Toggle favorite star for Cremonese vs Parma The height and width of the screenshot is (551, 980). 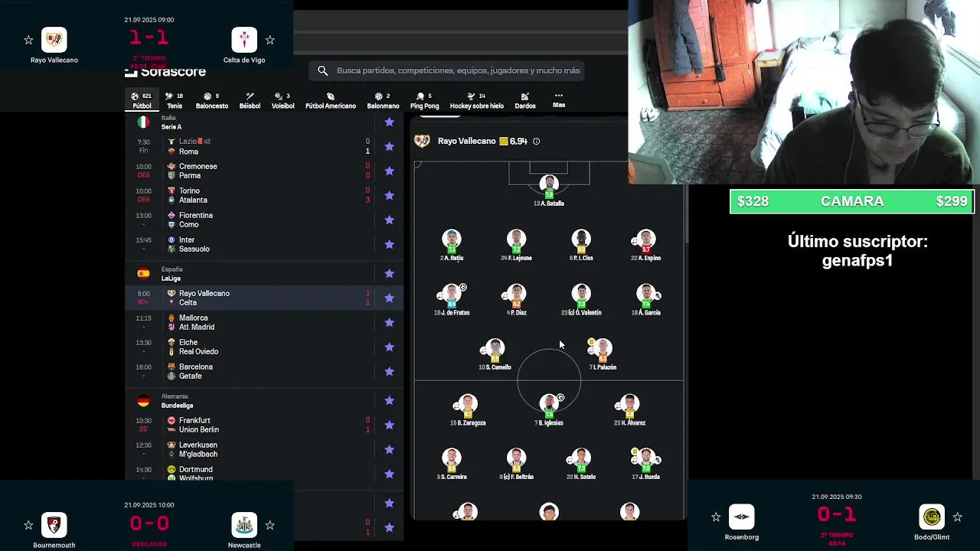click(390, 171)
